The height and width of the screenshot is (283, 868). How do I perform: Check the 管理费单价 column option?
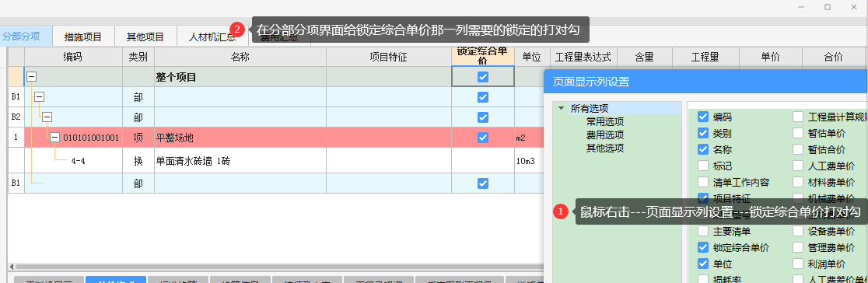pyautogui.click(x=798, y=247)
